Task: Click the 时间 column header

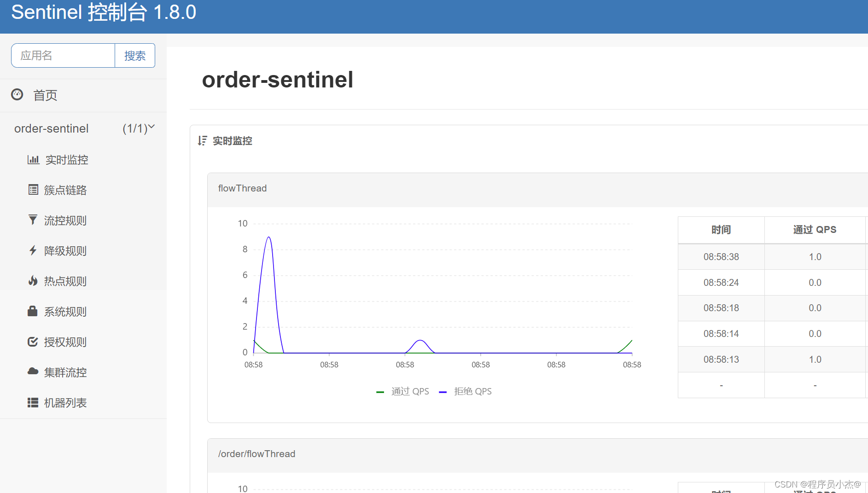Action: pyautogui.click(x=721, y=230)
